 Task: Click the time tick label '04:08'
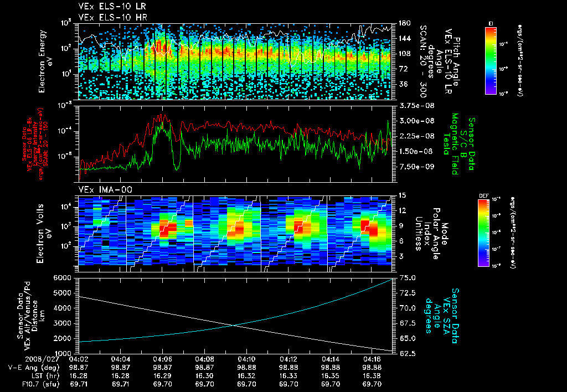pos(204,359)
